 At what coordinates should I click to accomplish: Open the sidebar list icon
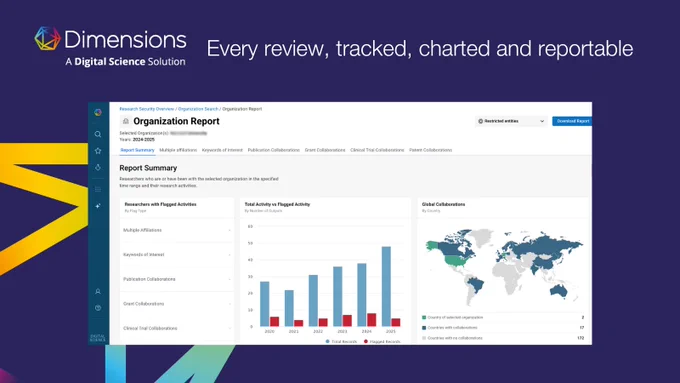98,189
